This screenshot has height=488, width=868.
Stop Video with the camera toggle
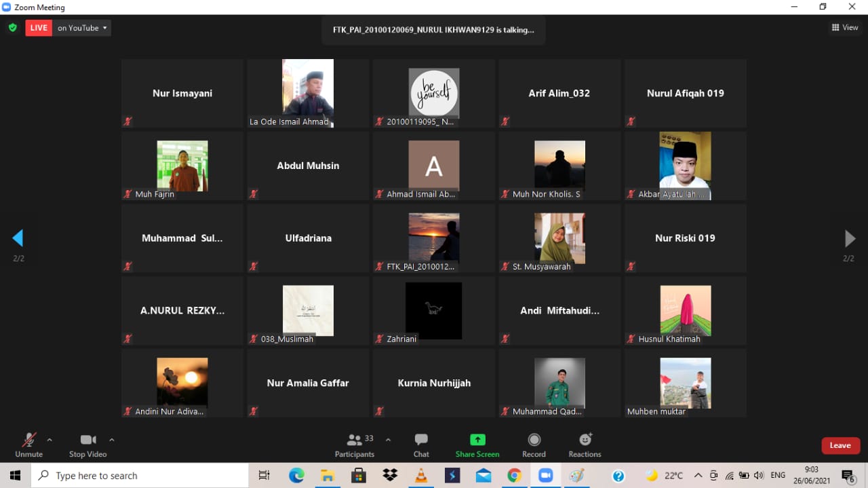click(x=87, y=440)
